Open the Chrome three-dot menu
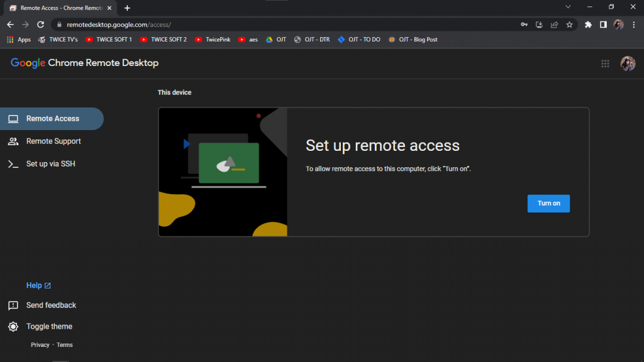Screen dimensions: 644x362 pos(634,25)
